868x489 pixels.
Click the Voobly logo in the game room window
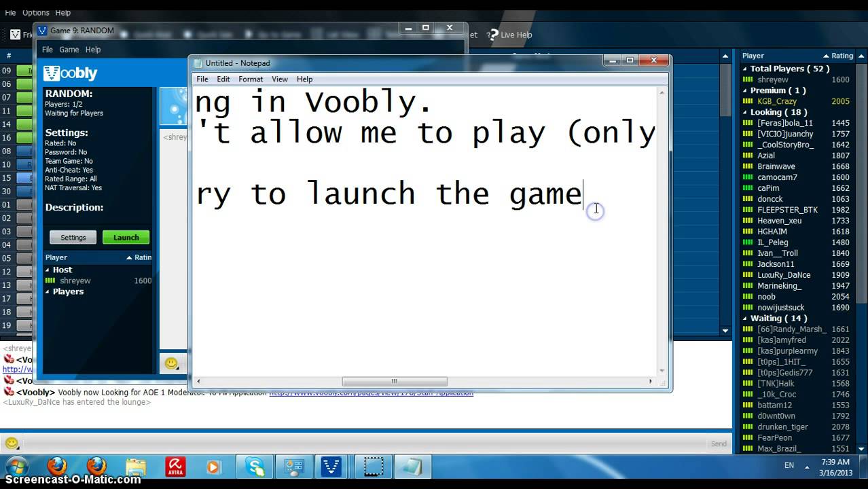click(71, 73)
